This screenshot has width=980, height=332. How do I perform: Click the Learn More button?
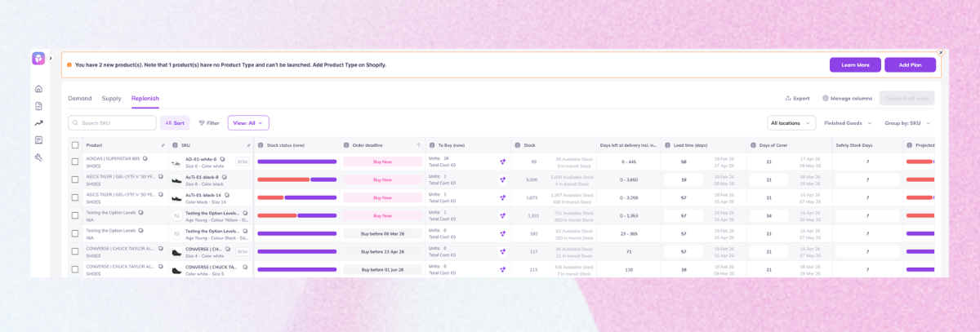855,64
